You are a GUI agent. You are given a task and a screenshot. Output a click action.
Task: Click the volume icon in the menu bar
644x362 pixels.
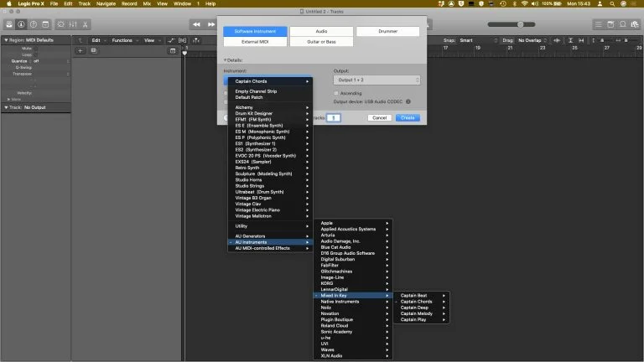[x=535, y=3]
